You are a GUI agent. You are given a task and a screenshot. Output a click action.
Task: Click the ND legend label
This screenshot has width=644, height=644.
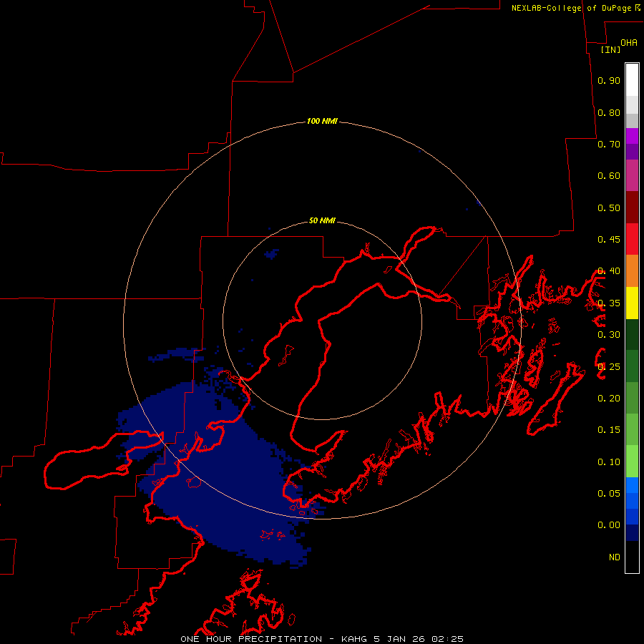point(615,557)
